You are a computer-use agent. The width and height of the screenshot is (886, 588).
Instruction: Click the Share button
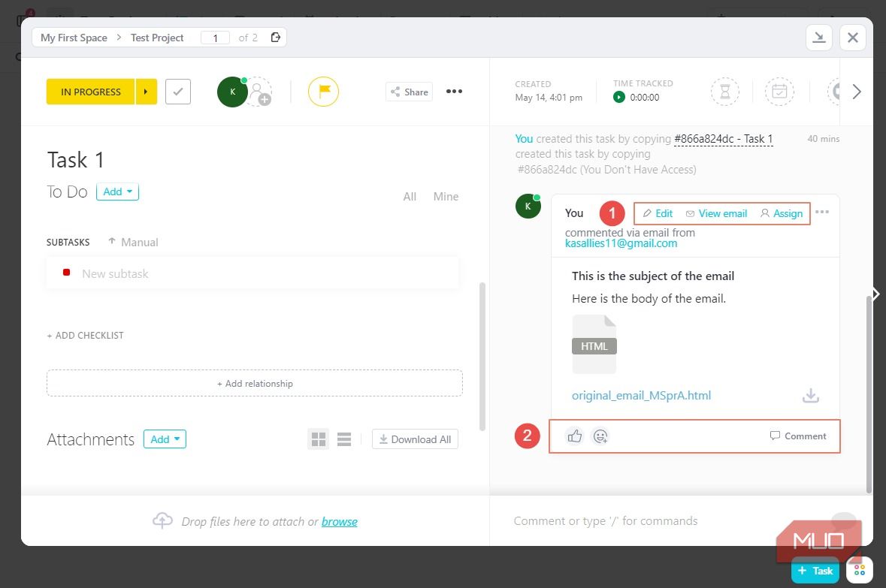pyautogui.click(x=409, y=92)
